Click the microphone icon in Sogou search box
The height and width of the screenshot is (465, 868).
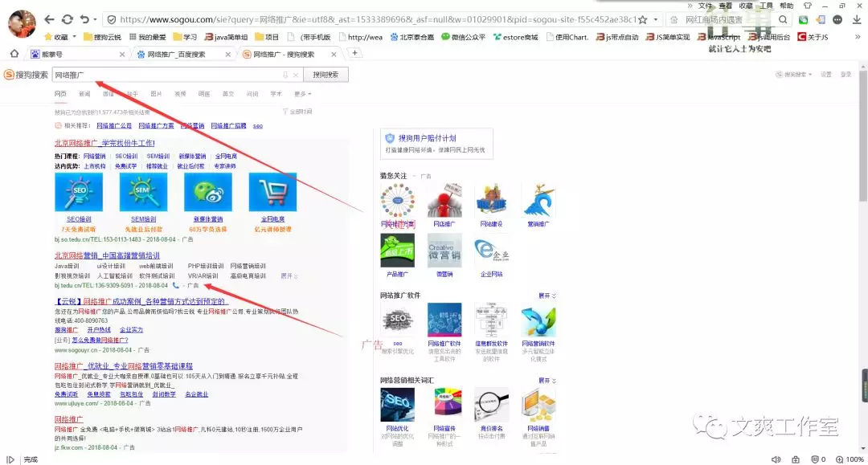click(285, 75)
